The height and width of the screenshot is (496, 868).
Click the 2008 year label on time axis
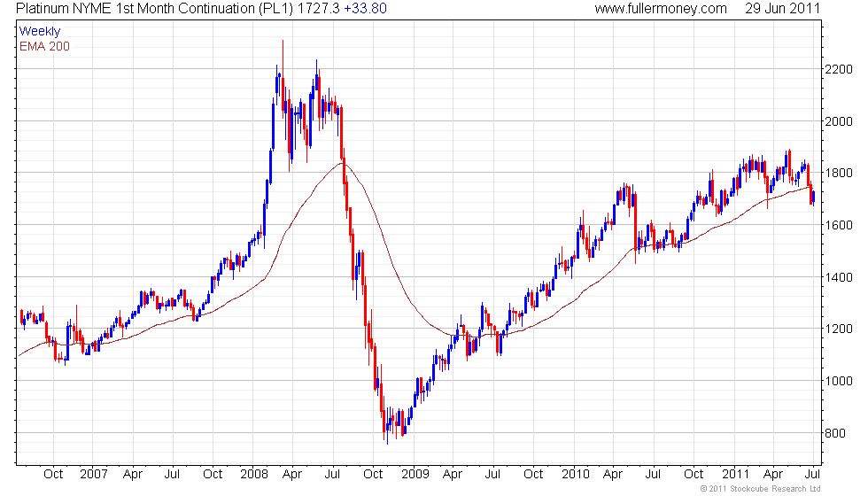[254, 475]
